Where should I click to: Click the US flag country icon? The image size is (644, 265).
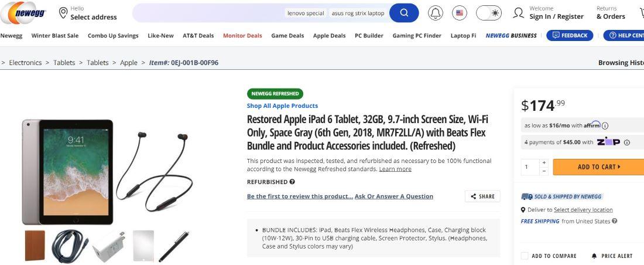(460, 13)
